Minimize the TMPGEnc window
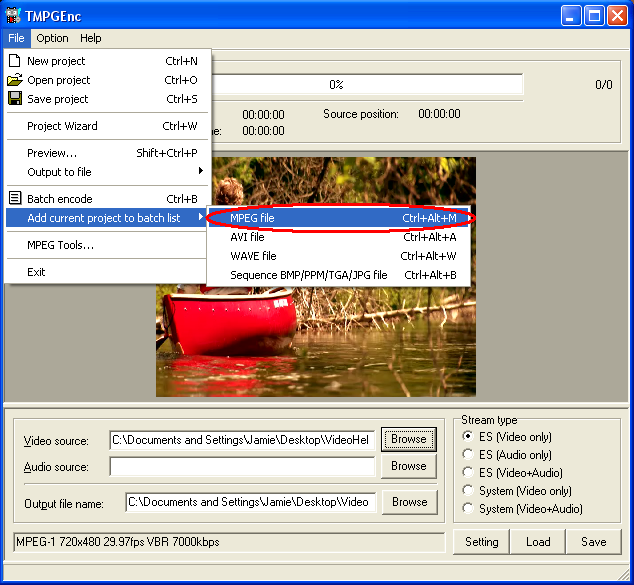Viewport: 634px width, 585px height. pos(571,16)
